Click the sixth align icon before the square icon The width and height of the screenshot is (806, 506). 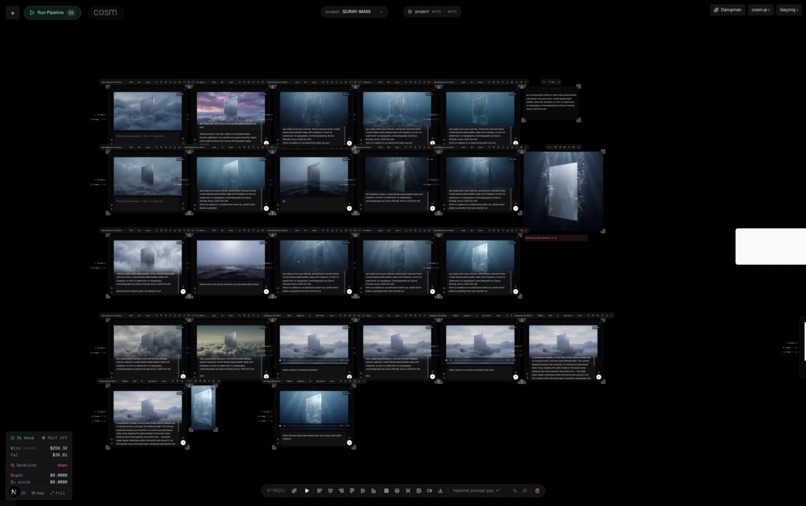[374, 491]
